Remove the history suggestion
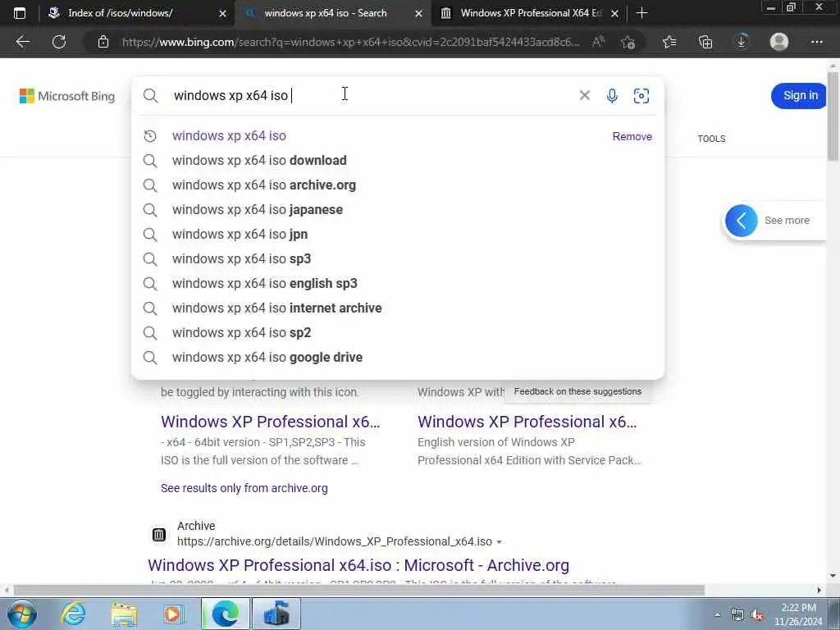This screenshot has height=630, width=840. (x=632, y=137)
